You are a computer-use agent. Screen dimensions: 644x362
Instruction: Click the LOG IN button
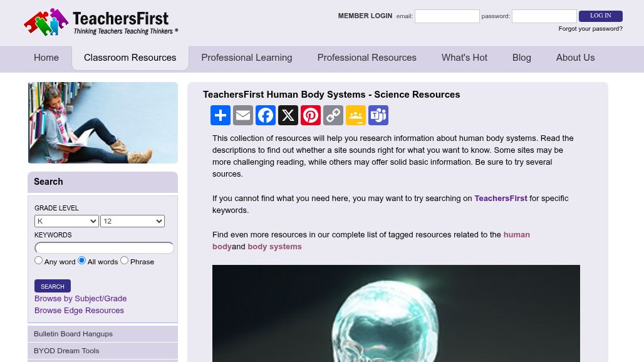point(600,16)
